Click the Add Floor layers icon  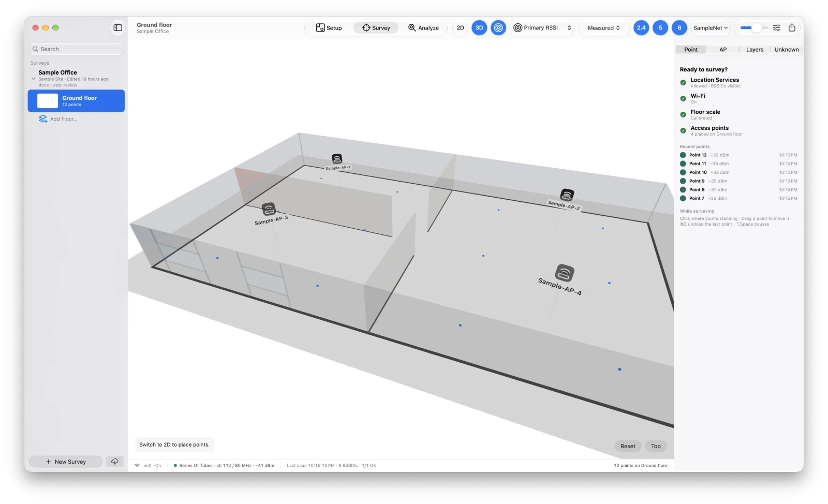coord(43,119)
